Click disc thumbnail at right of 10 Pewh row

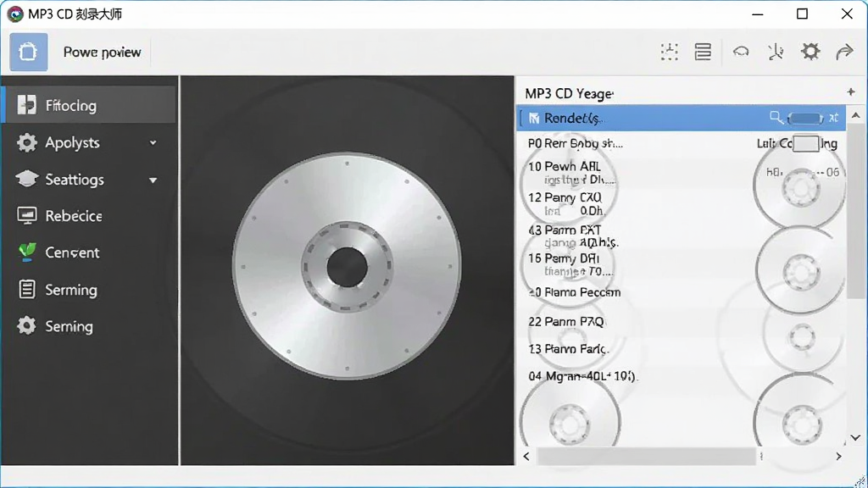point(800,187)
